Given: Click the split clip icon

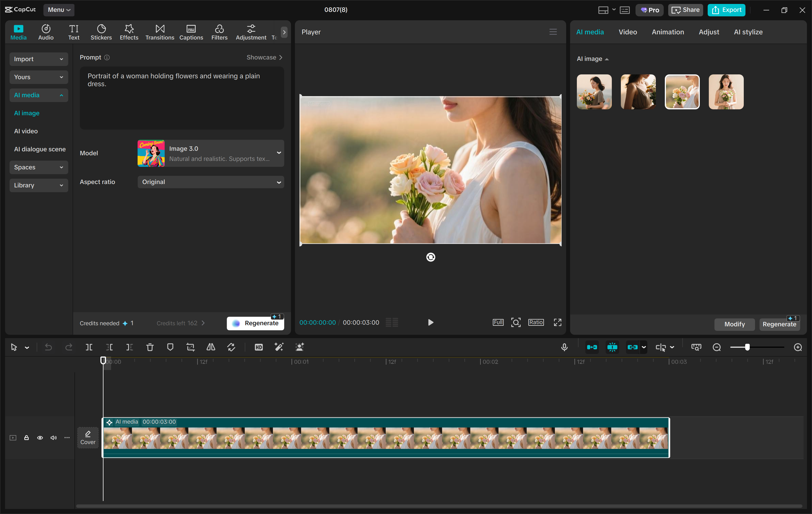Looking at the screenshot, I should tap(89, 347).
